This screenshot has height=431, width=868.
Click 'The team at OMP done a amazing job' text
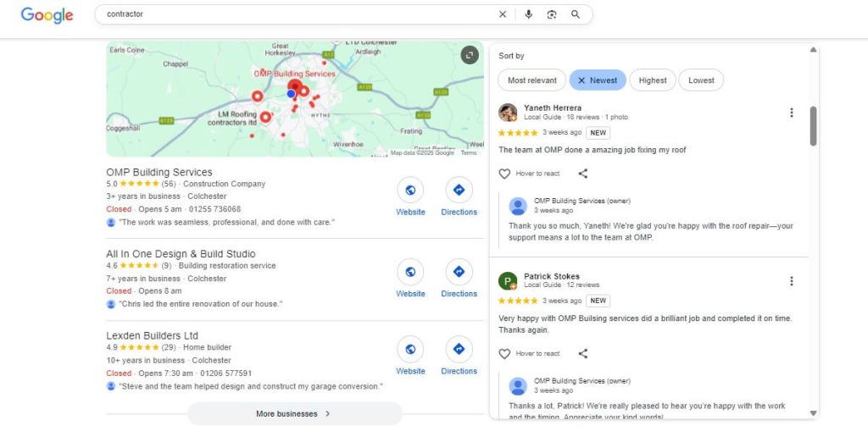[x=593, y=150]
